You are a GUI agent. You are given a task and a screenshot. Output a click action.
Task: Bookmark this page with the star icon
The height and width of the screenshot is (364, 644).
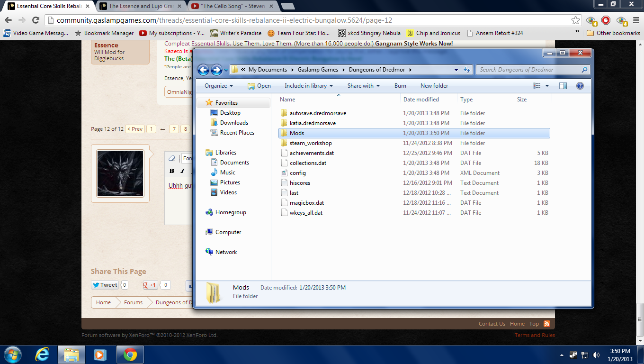click(x=575, y=20)
